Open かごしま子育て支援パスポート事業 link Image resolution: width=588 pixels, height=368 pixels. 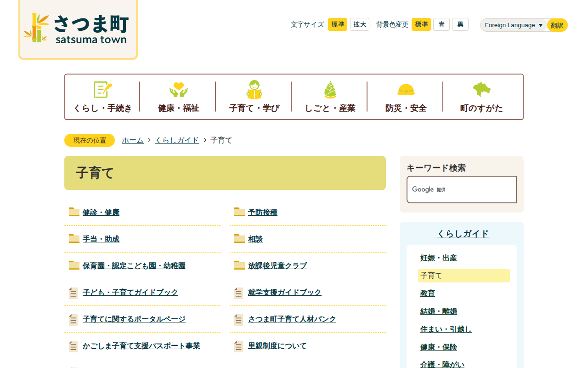tap(141, 346)
